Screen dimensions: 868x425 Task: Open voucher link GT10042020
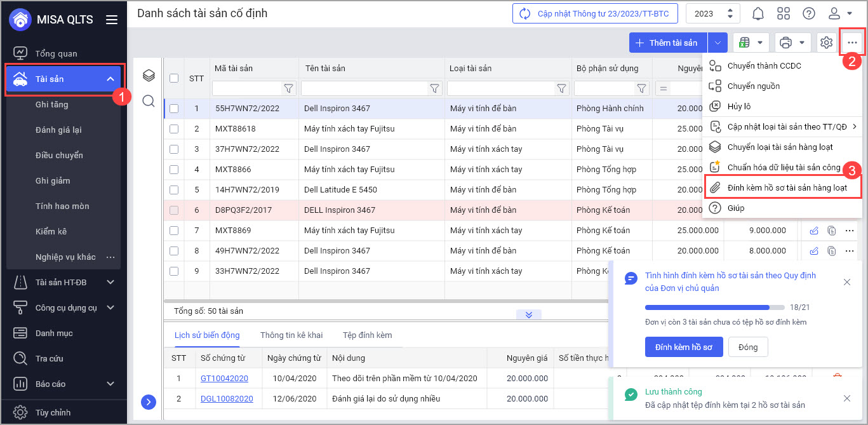224,379
